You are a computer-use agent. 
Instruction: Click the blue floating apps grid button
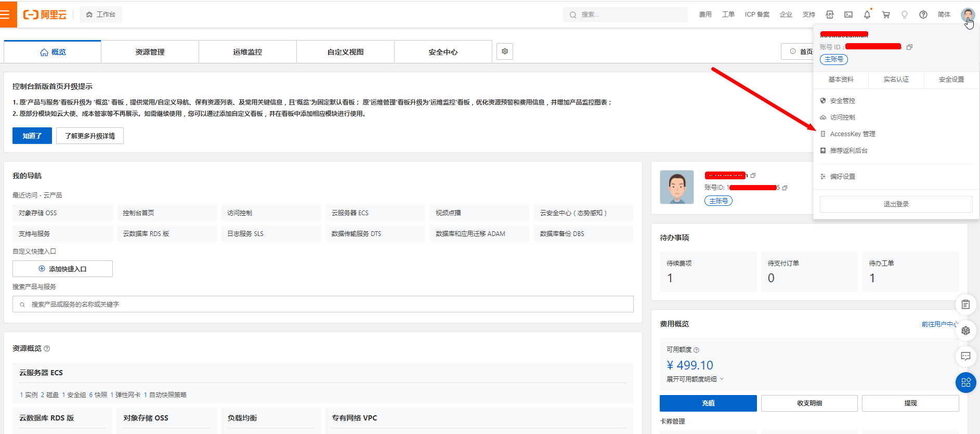965,383
